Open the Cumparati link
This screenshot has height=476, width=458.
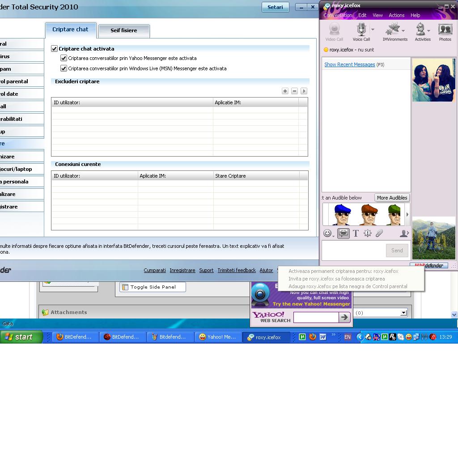(x=155, y=270)
